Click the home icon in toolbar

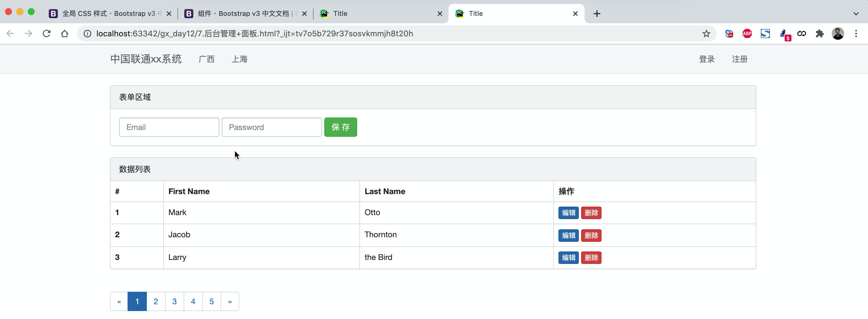point(65,33)
